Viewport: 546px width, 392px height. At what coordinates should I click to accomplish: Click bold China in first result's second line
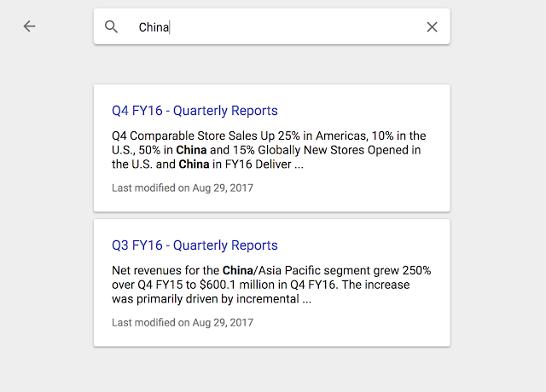point(191,150)
